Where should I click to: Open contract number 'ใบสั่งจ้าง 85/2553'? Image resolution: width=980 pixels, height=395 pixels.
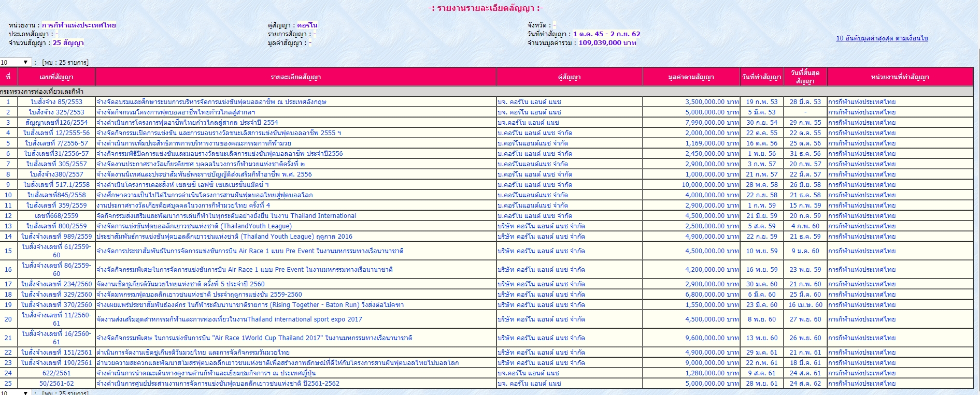point(56,102)
